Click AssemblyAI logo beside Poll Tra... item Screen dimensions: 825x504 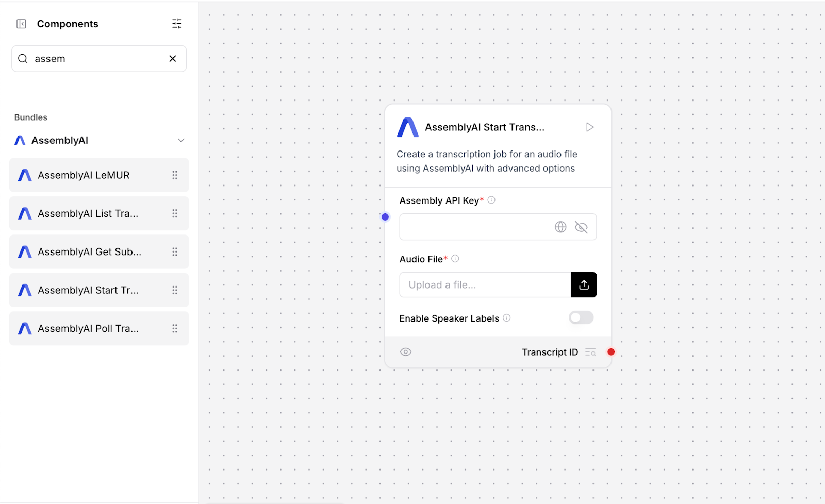click(25, 328)
